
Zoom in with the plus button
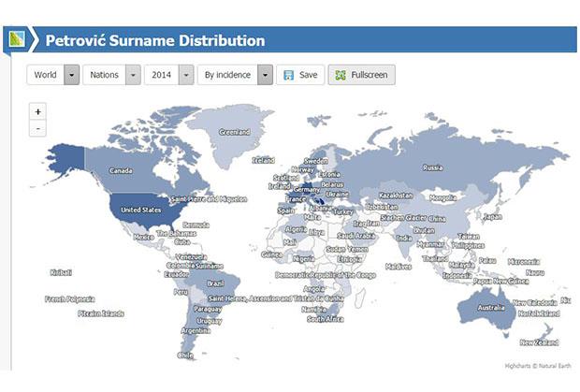pyautogui.click(x=38, y=112)
